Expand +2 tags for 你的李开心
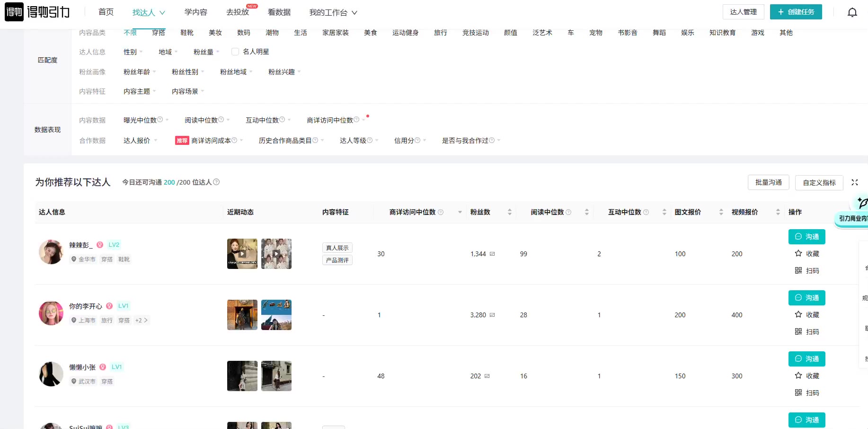 (141, 320)
